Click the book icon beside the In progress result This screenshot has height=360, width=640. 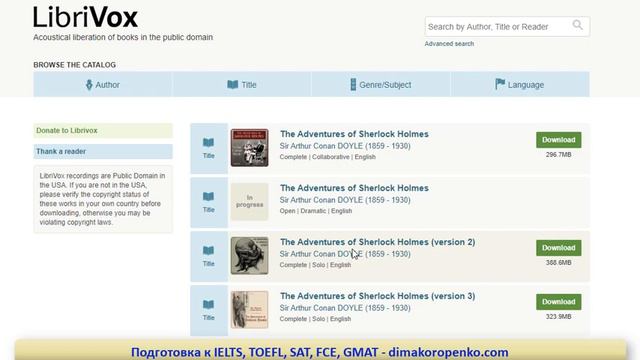[209, 196]
